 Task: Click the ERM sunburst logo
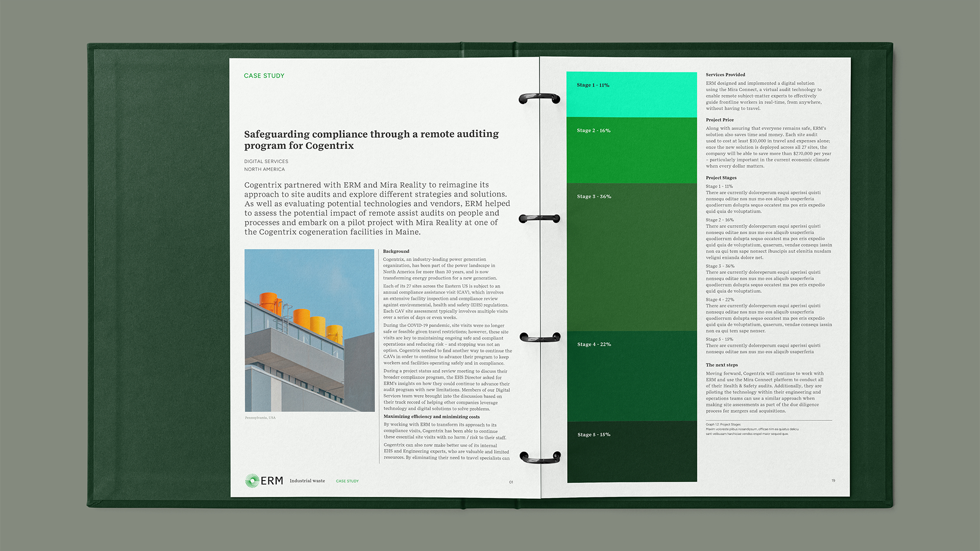(x=252, y=481)
